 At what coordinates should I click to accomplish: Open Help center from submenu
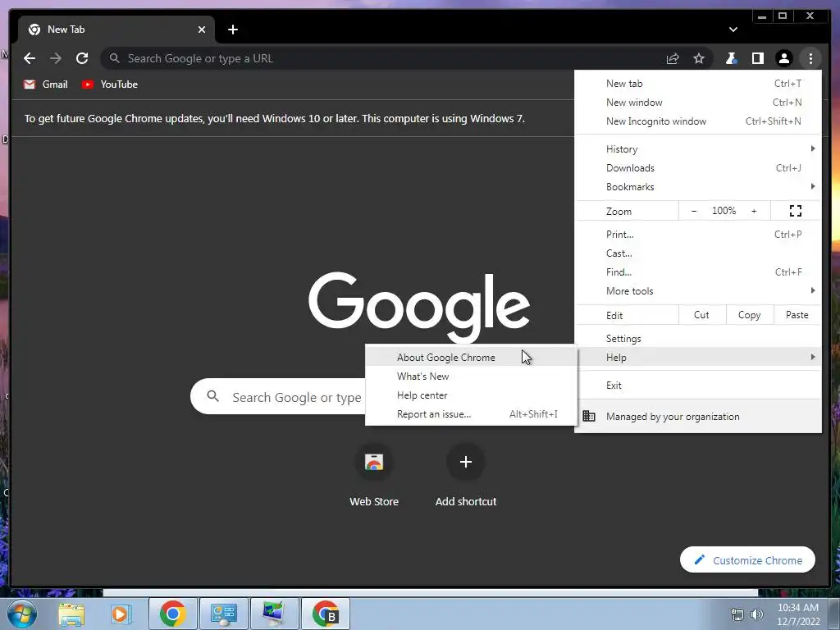472,395
